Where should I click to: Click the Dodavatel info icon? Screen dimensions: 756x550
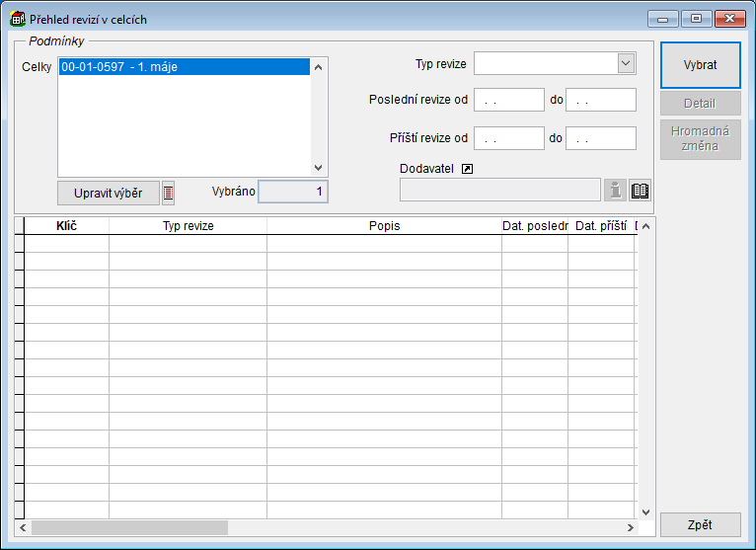(615, 191)
